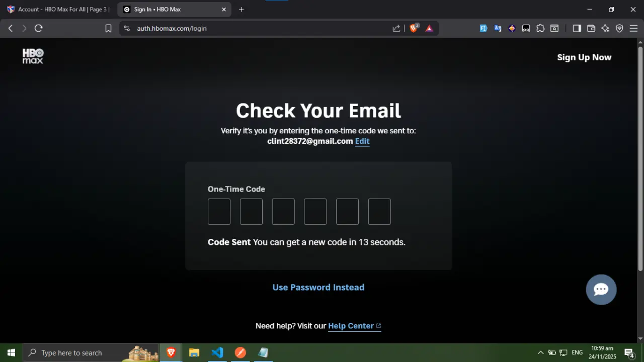Screen dimensions: 644x362
Task: Click the address bar URL
Action: 172,28
